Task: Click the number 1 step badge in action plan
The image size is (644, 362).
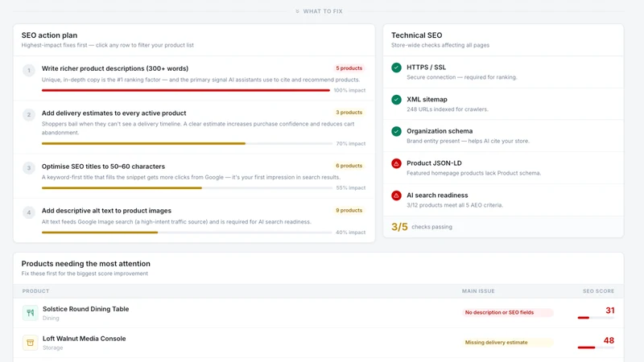Action: coord(29,70)
